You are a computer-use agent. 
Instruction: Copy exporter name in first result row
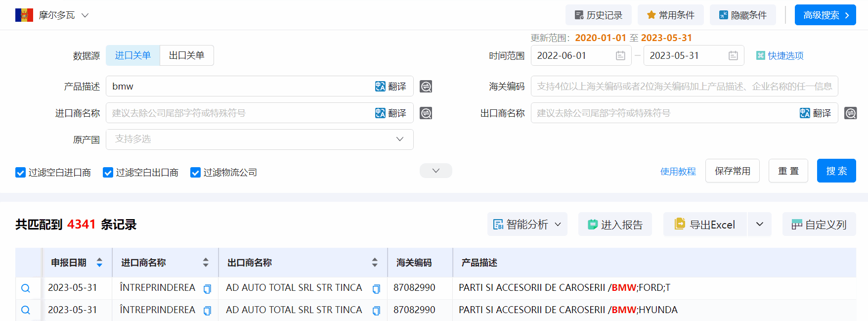(x=376, y=289)
